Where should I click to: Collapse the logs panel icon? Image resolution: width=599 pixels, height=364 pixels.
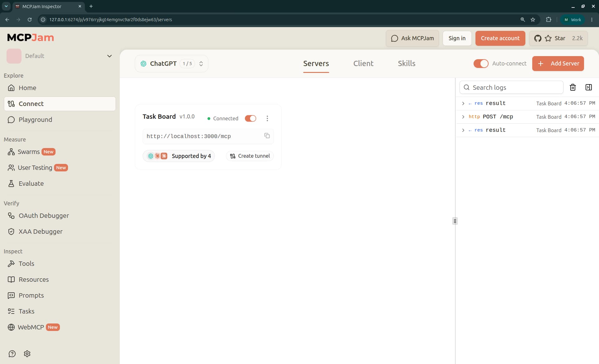point(589,87)
